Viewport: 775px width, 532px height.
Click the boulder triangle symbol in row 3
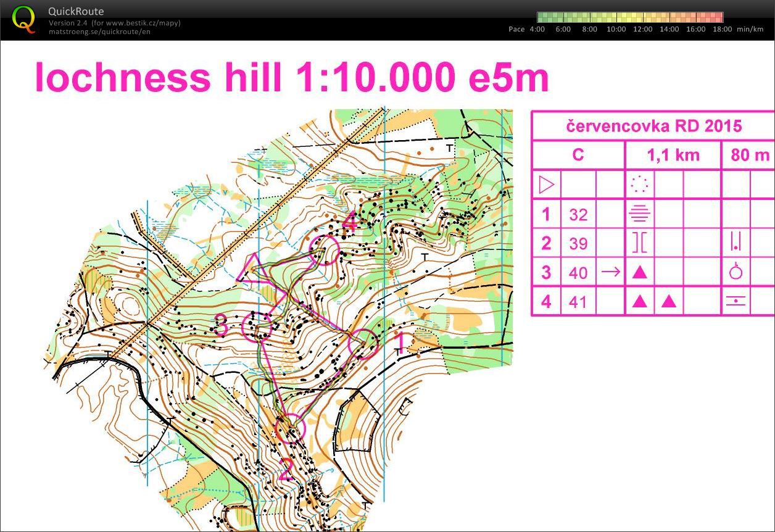[640, 272]
